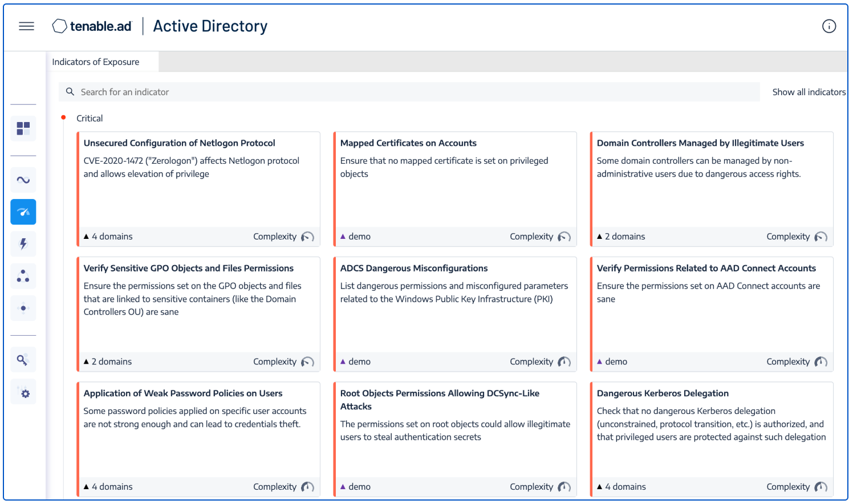
Task: Expand 4 domains on the Netlogon Protocol card
Action: (x=108, y=237)
